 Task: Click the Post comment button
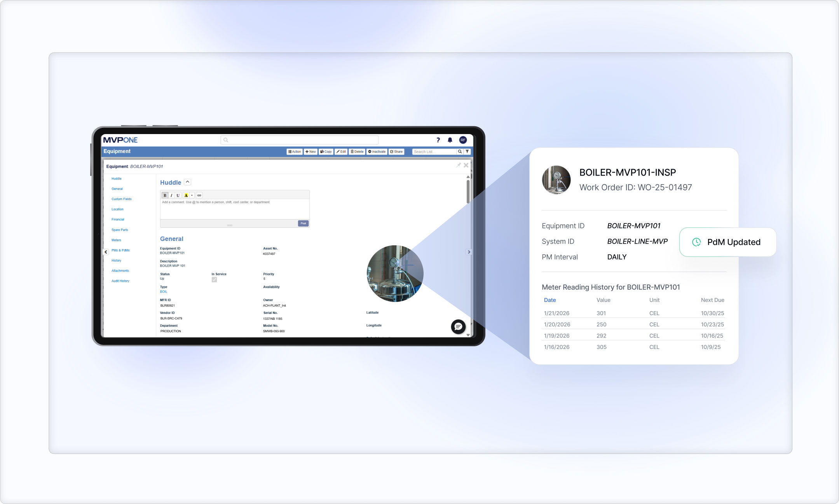click(x=303, y=223)
